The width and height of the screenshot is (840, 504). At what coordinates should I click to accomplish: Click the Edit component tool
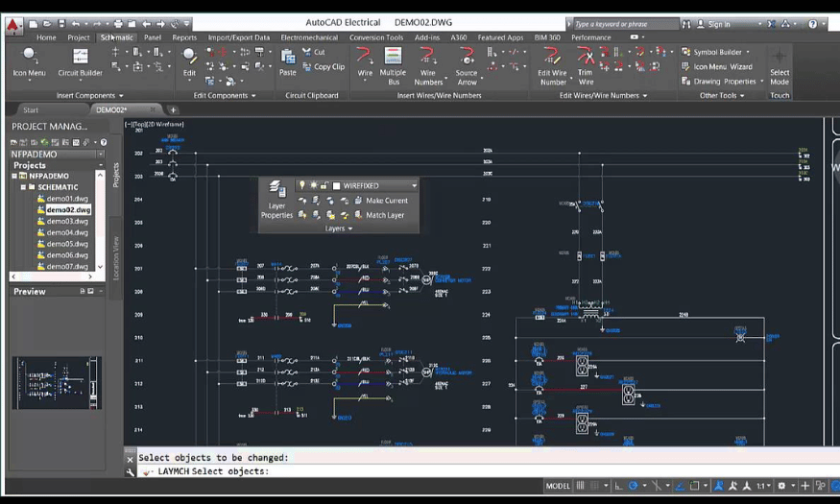point(189,63)
